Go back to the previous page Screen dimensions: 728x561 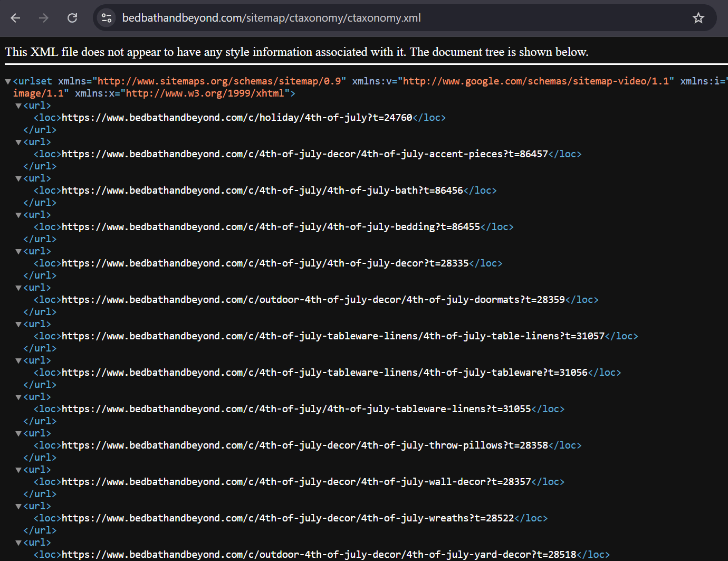pyautogui.click(x=15, y=18)
